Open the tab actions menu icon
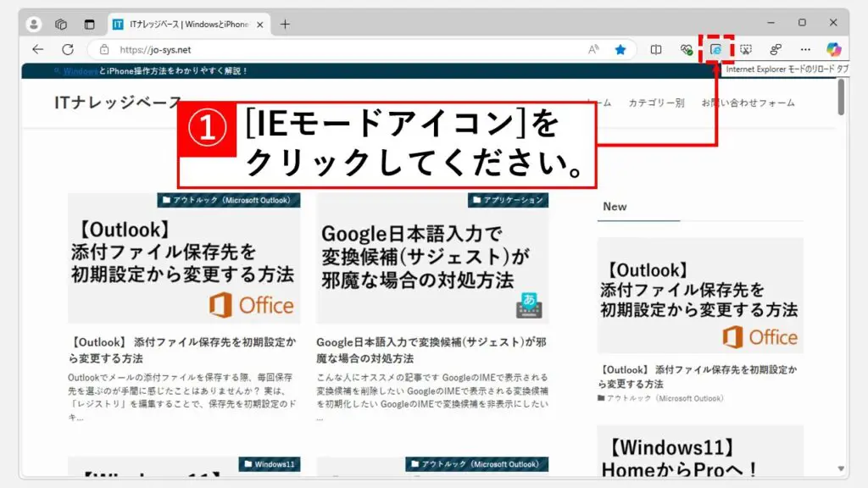This screenshot has height=488, width=868. [x=89, y=24]
